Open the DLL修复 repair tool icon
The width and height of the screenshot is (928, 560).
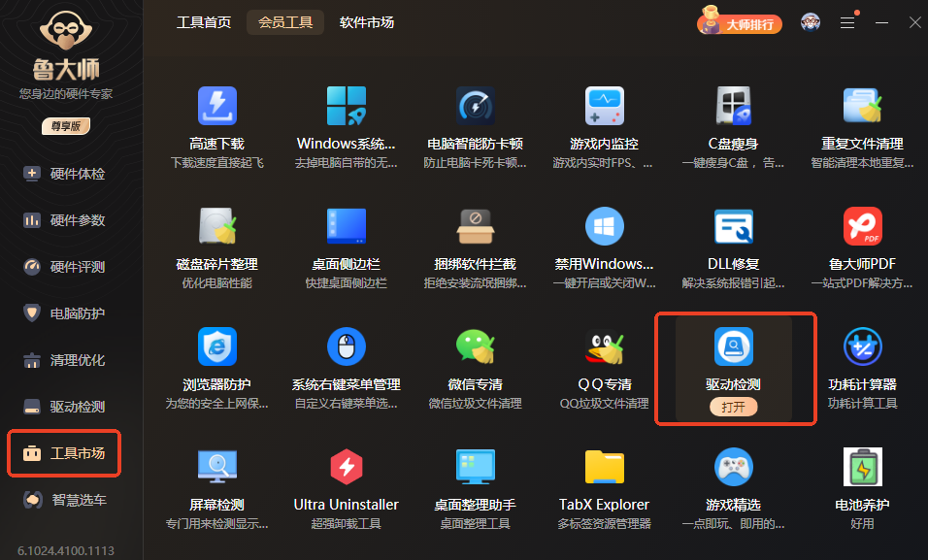(x=733, y=227)
